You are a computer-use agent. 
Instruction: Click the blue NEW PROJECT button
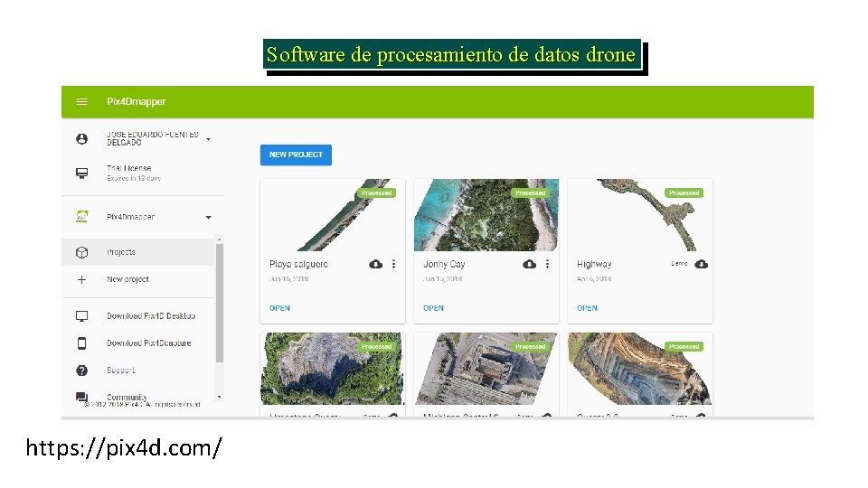point(297,155)
